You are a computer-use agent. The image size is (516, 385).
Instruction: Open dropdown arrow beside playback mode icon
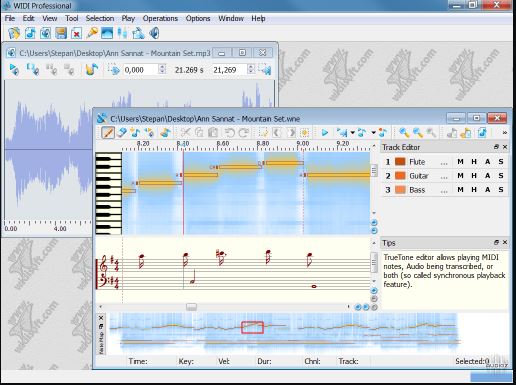tap(353, 133)
